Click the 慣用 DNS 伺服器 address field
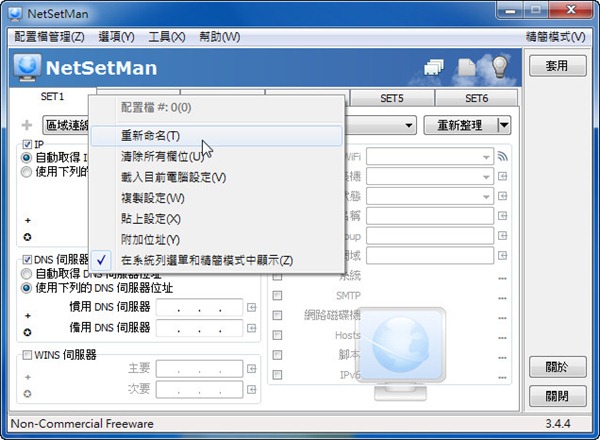 coord(199,307)
